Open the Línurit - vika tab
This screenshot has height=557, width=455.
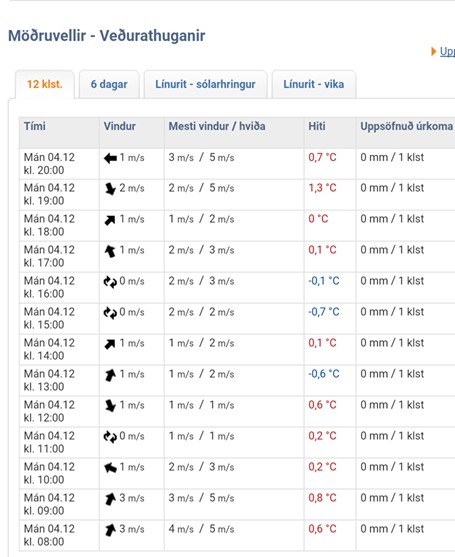pyautogui.click(x=314, y=85)
